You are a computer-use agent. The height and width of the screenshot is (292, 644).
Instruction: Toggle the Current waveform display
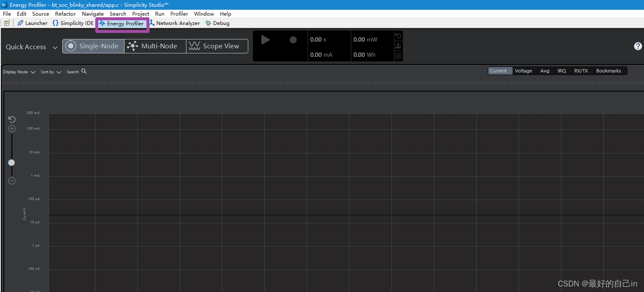click(x=500, y=71)
